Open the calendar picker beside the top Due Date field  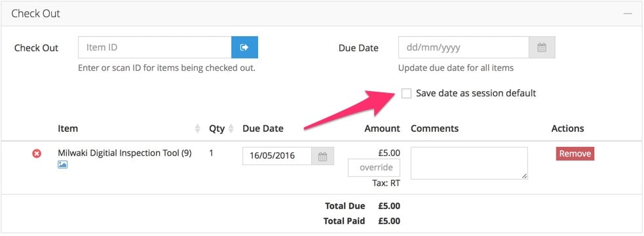coord(542,47)
